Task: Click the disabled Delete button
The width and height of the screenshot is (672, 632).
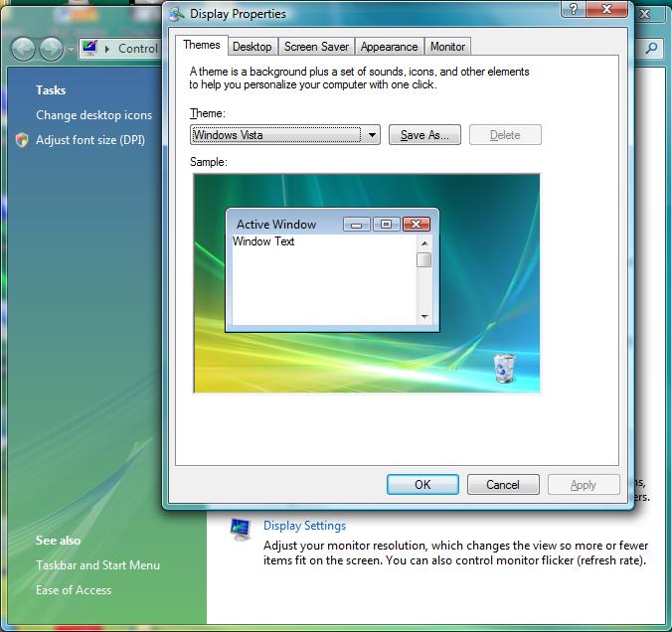Action: tap(505, 135)
